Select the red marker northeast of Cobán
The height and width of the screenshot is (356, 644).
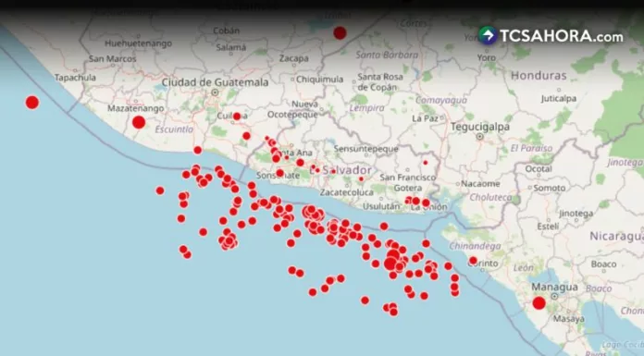340,33
